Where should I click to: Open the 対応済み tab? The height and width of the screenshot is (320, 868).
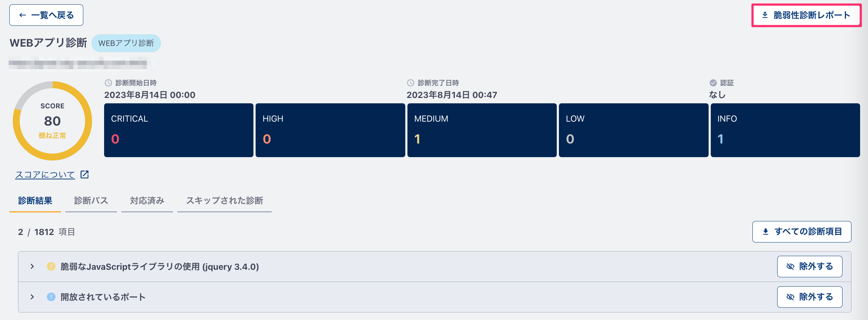tap(147, 201)
